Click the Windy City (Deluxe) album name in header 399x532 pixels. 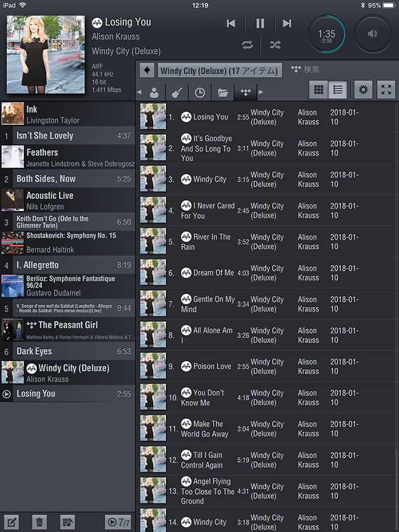pyautogui.click(x=126, y=51)
